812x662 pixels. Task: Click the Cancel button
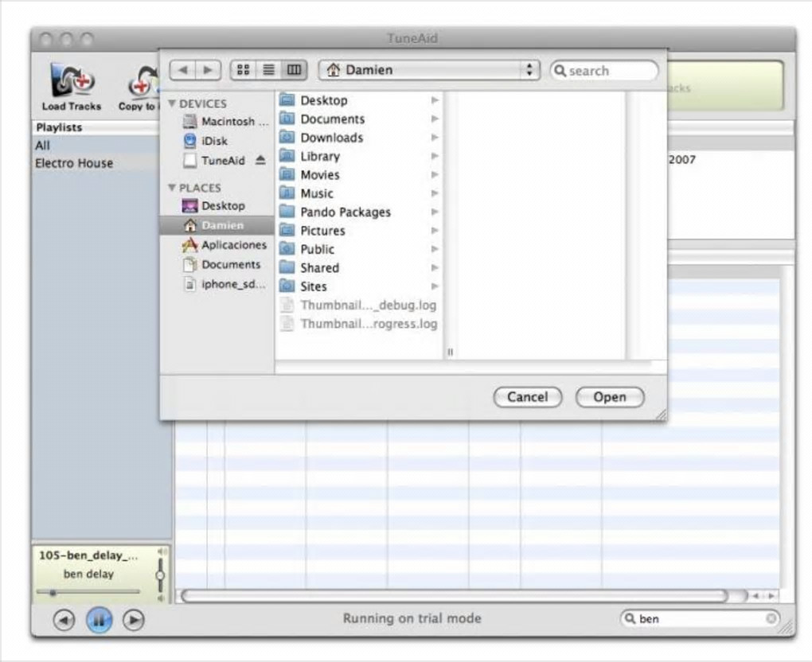click(527, 397)
